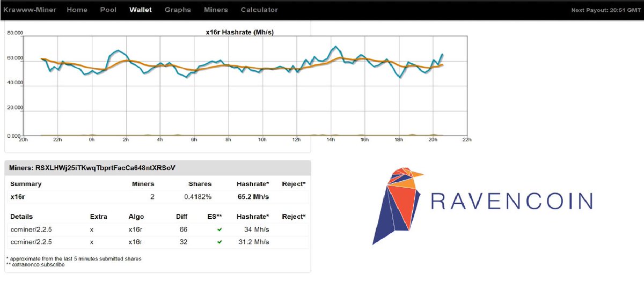Click the 34 Mh/s hashrate cell
The height and width of the screenshot is (289, 644).
pyautogui.click(x=257, y=229)
